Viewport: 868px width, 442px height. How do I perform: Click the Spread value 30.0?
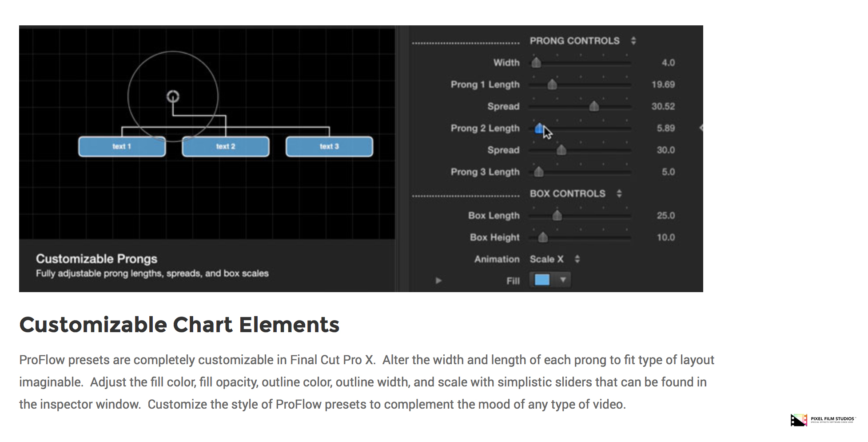pyautogui.click(x=666, y=150)
